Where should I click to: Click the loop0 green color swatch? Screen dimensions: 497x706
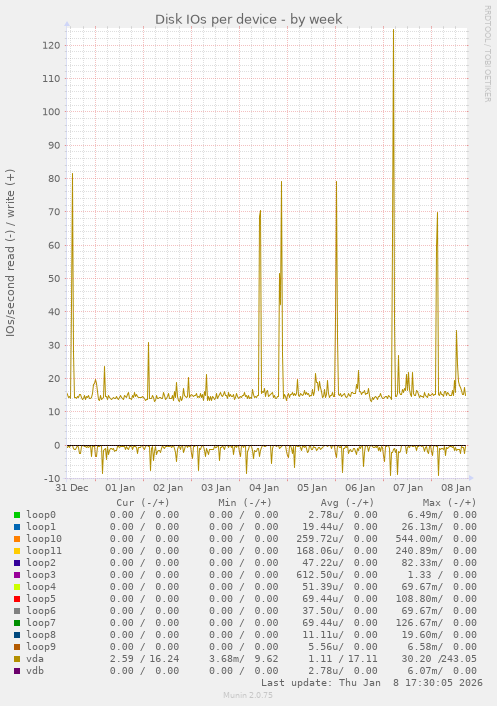17,515
